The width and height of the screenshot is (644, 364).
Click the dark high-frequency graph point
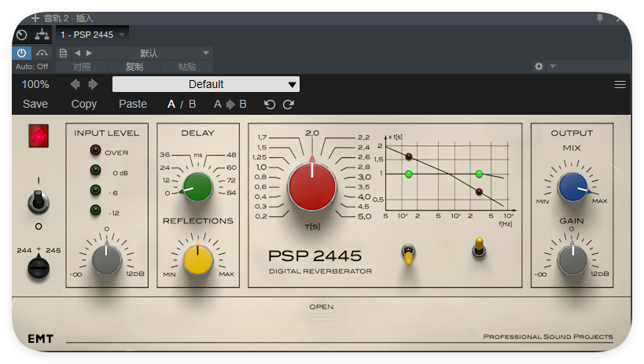[x=479, y=192]
